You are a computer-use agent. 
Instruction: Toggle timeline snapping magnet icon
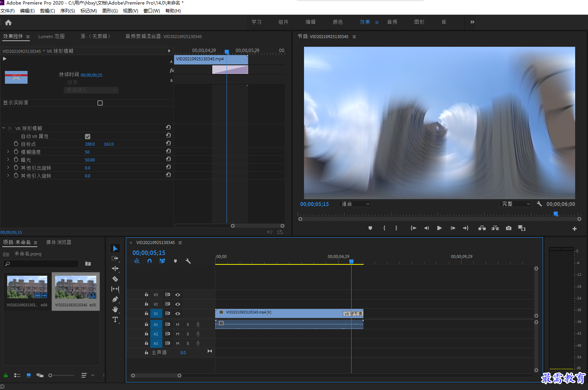click(x=150, y=261)
